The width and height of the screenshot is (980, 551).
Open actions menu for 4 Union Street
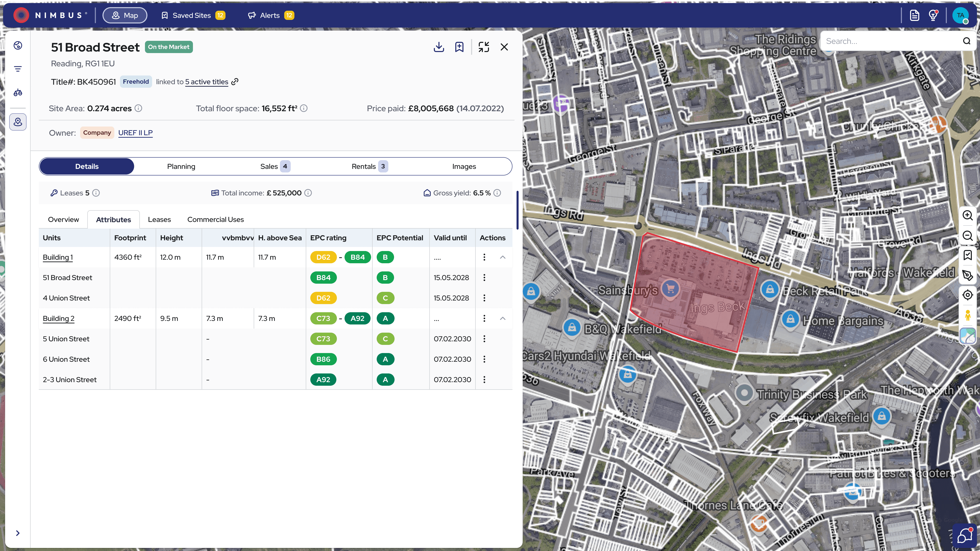coord(484,298)
